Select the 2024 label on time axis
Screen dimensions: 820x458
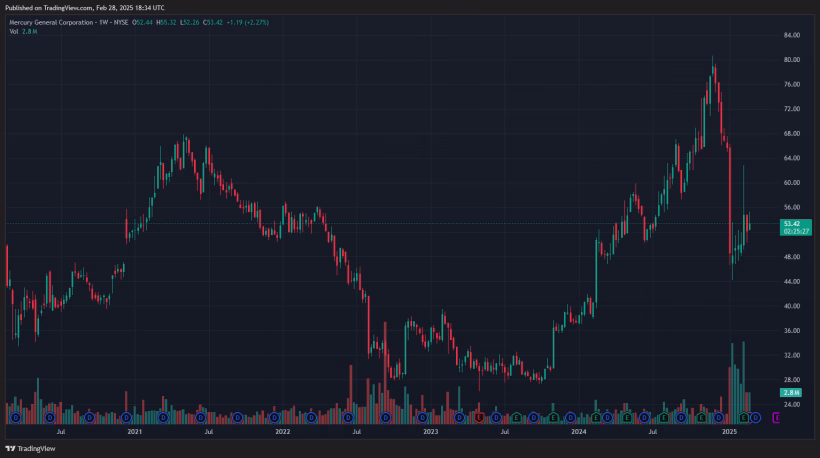tap(579, 432)
